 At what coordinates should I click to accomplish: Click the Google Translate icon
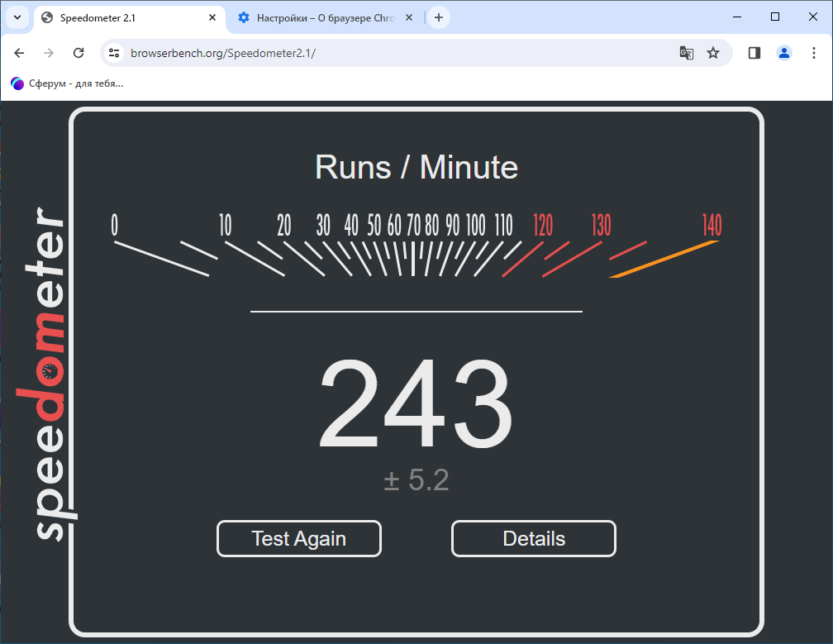tap(687, 53)
